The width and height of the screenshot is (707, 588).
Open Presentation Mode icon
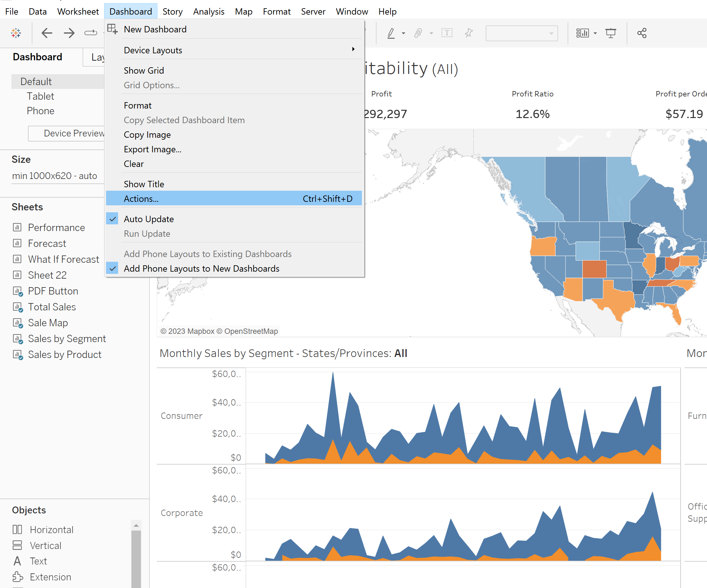click(611, 33)
